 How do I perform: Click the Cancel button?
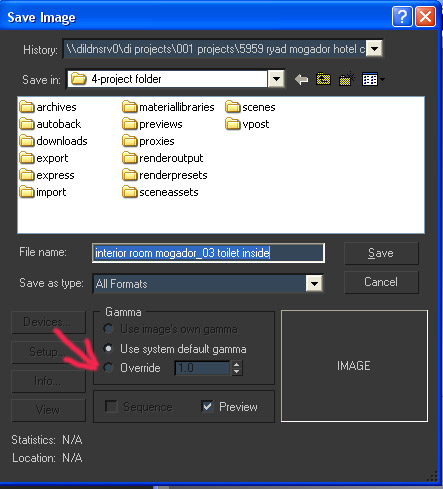click(381, 282)
